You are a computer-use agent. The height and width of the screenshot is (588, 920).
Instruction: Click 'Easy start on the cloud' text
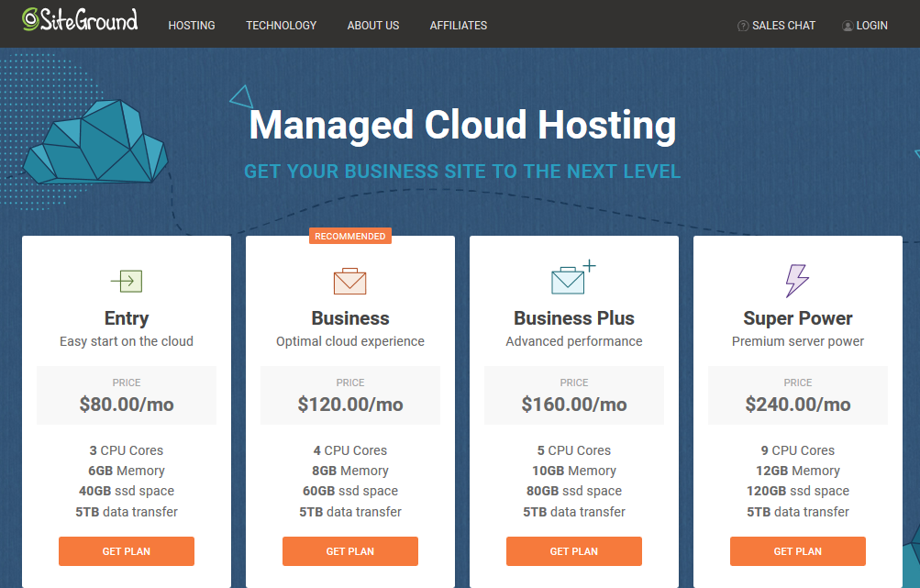127,341
